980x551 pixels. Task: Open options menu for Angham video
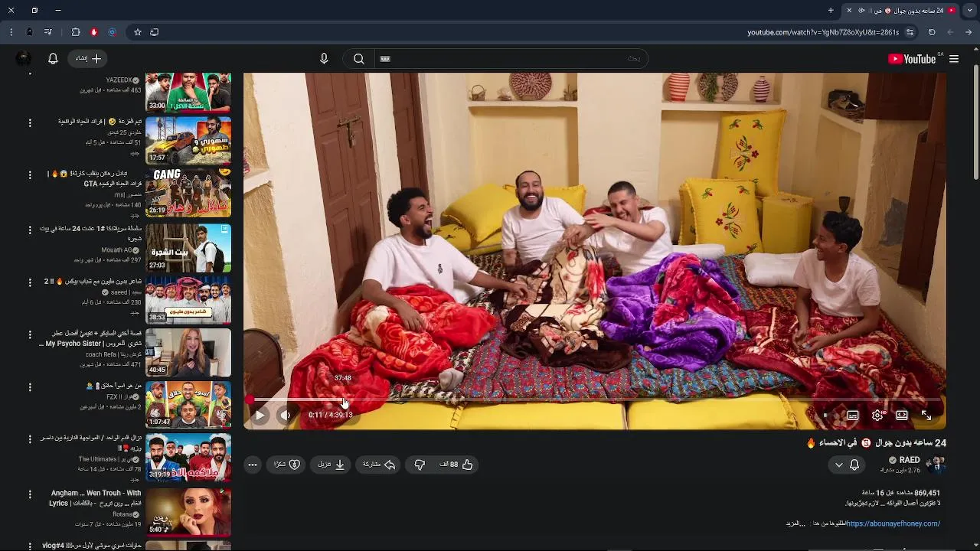click(x=30, y=496)
